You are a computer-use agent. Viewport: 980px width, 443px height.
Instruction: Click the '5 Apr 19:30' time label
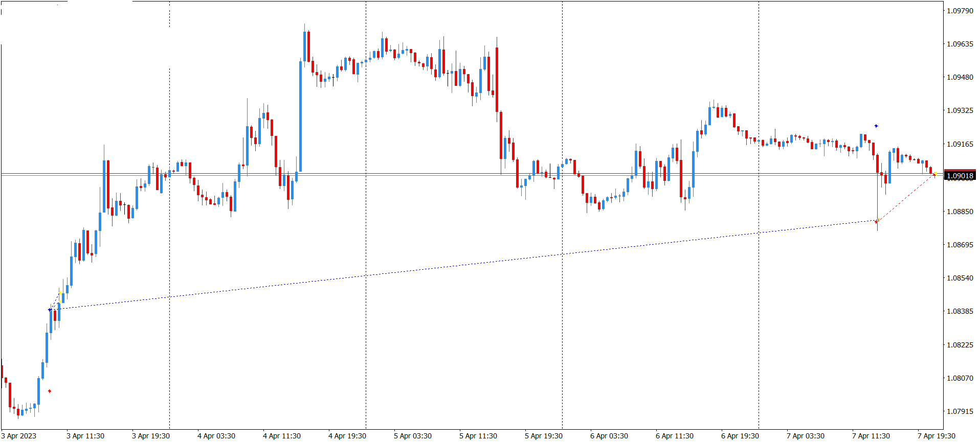coord(544,436)
